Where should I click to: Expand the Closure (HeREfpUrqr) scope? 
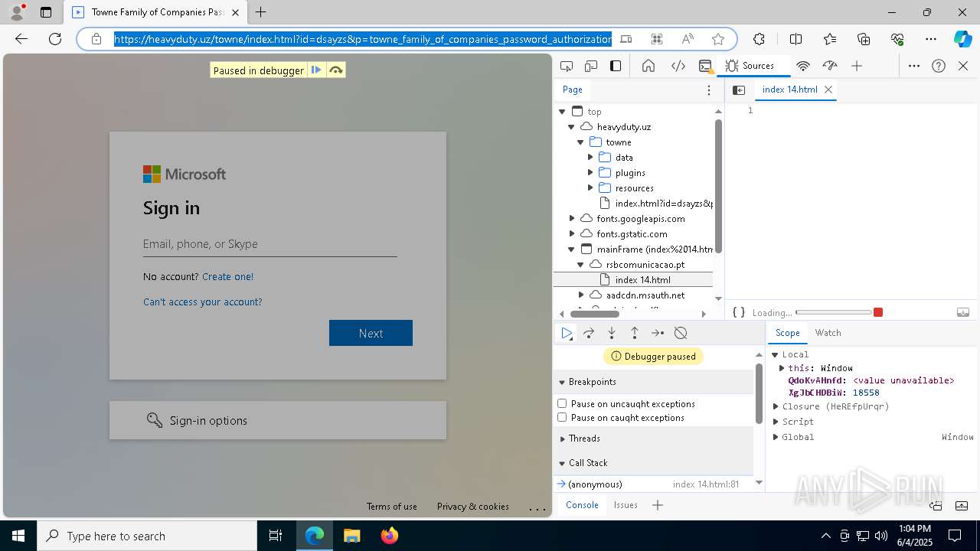pyautogui.click(x=776, y=406)
